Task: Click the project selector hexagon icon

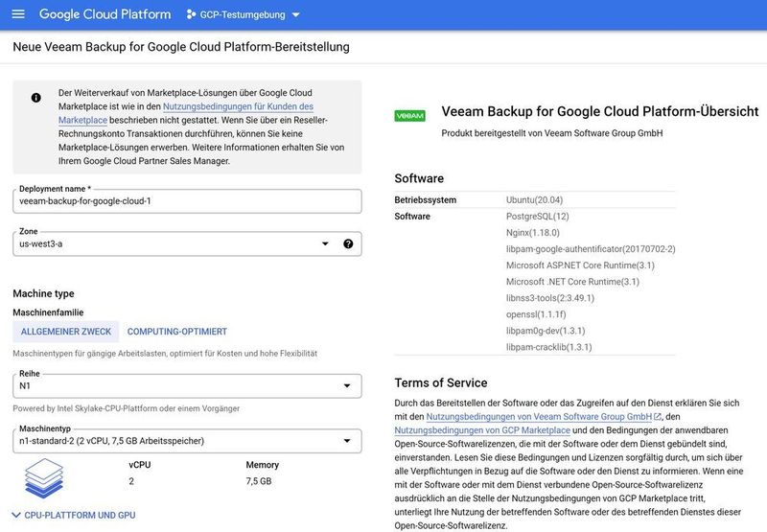Action: 191,14
